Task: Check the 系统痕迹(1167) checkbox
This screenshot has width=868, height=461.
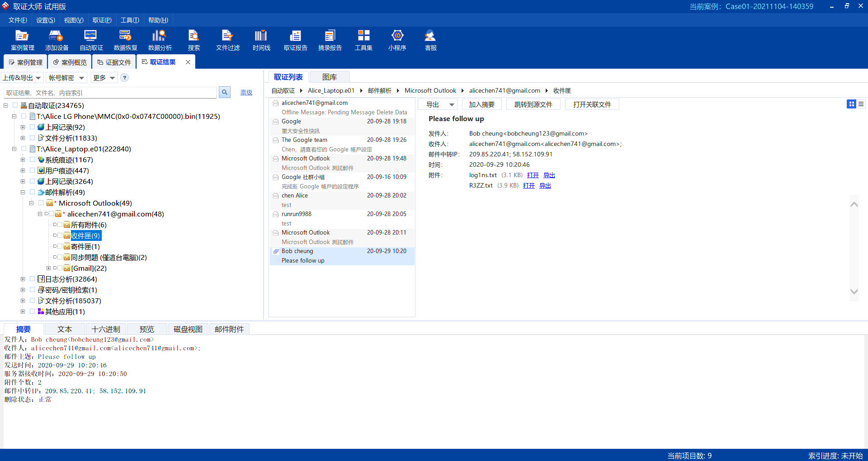Action: click(x=32, y=160)
